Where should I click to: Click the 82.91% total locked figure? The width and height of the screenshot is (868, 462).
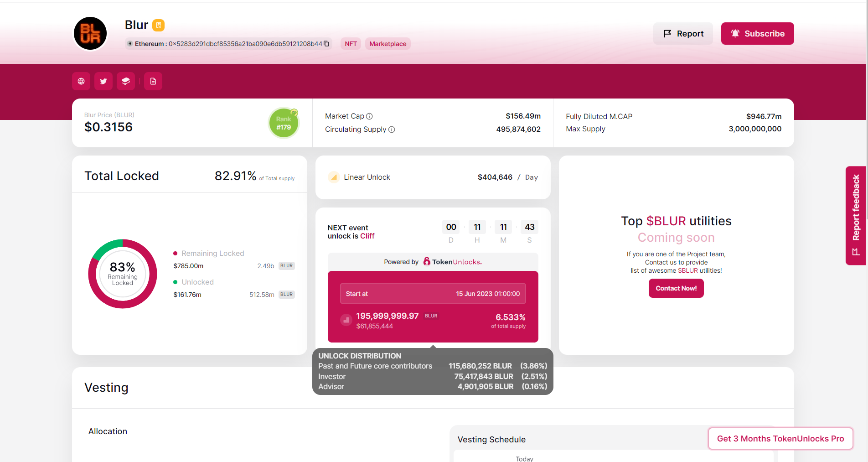tap(235, 176)
